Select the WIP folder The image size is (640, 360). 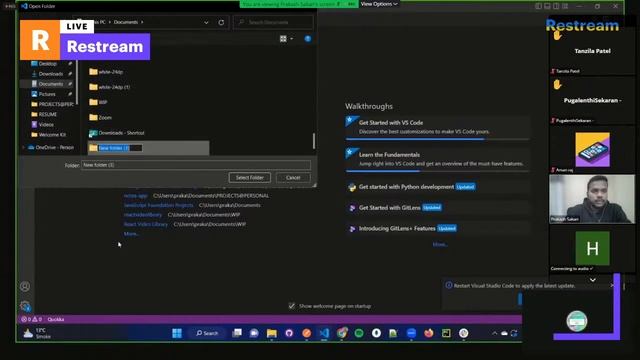(98, 102)
